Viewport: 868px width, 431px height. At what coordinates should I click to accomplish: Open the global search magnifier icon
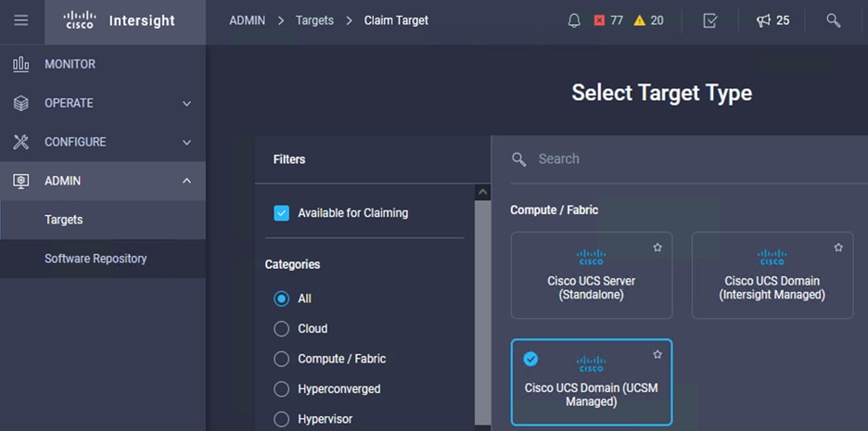833,20
